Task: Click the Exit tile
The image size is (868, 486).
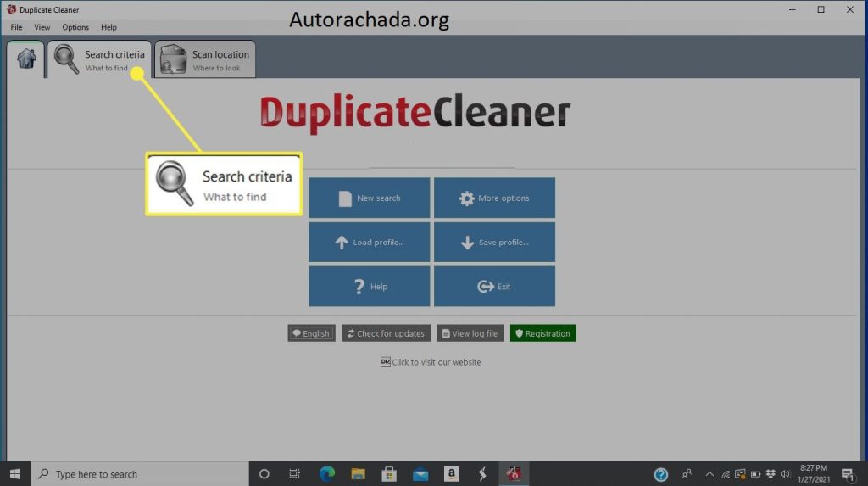Action: [x=494, y=287]
